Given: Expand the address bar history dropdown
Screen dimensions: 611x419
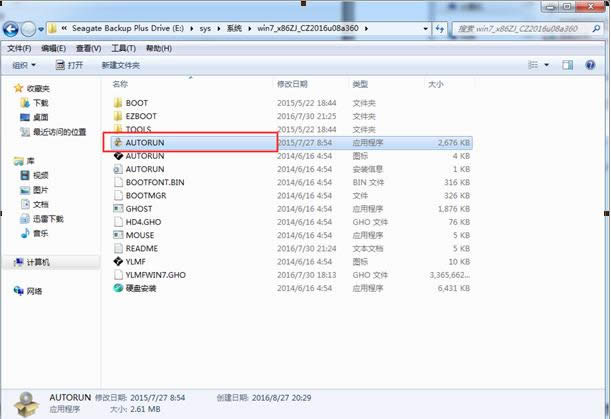Looking at the screenshot, I should [x=425, y=28].
